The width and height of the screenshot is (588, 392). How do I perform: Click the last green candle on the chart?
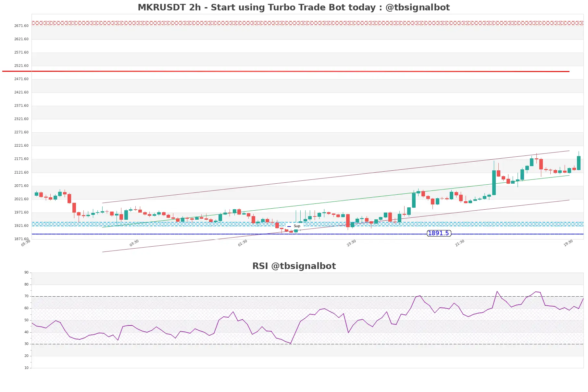click(x=579, y=163)
